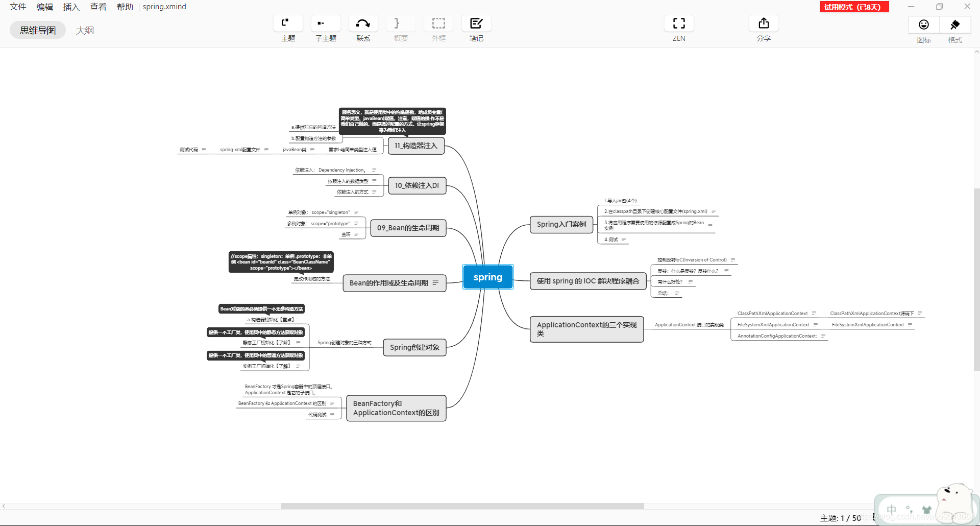Viewport: 980px width, 526px height.
Task: Select the 09_Bean的生命周期 node
Action: click(408, 228)
